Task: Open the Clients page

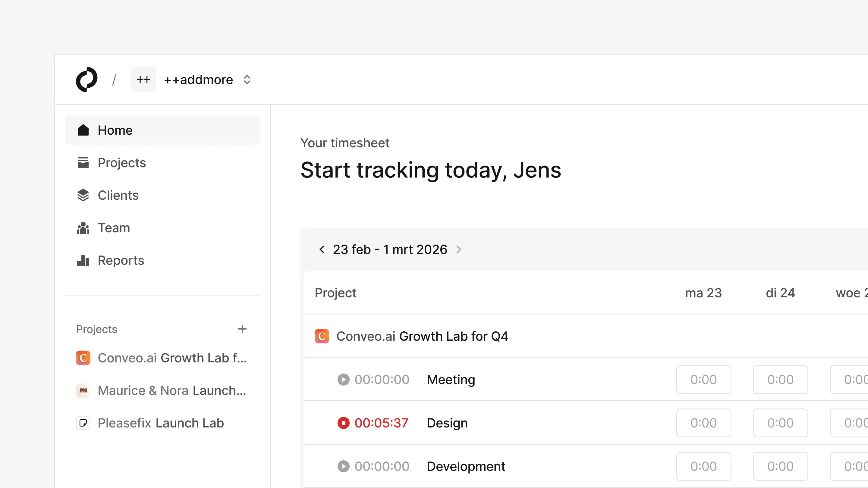Action: [x=118, y=195]
